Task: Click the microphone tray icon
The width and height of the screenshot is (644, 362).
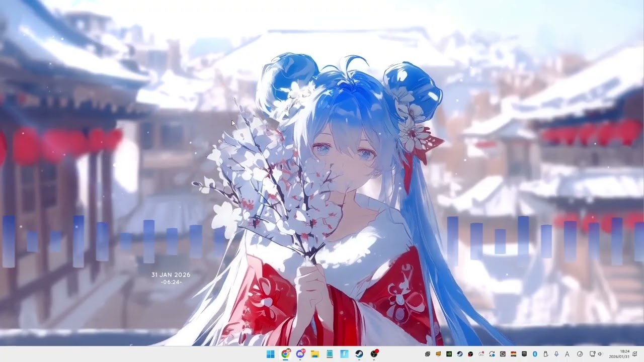Action: pyautogui.click(x=556, y=354)
